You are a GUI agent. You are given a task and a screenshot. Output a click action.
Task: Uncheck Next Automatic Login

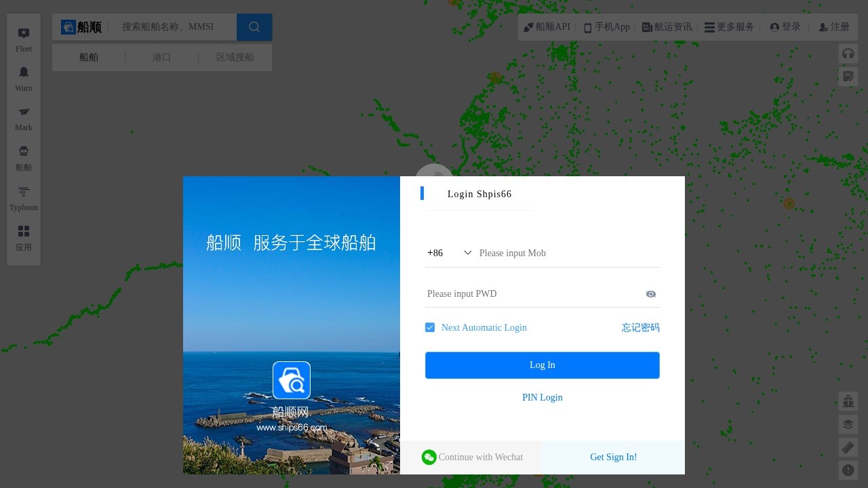(430, 327)
